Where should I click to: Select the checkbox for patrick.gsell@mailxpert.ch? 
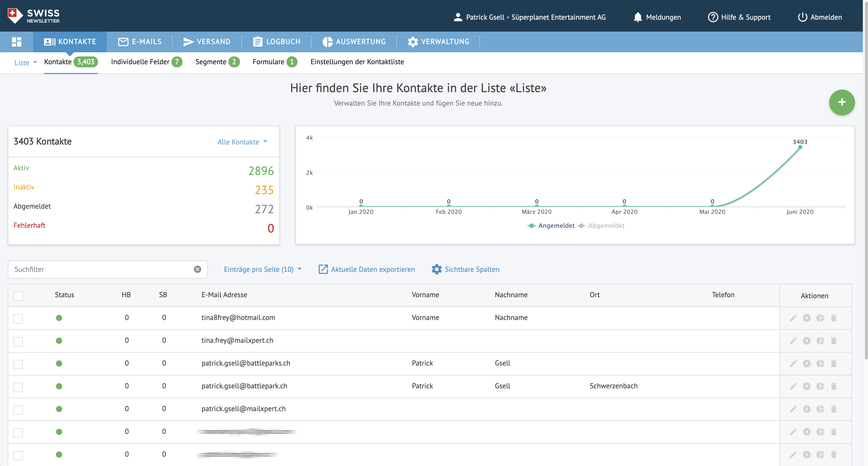(18, 410)
